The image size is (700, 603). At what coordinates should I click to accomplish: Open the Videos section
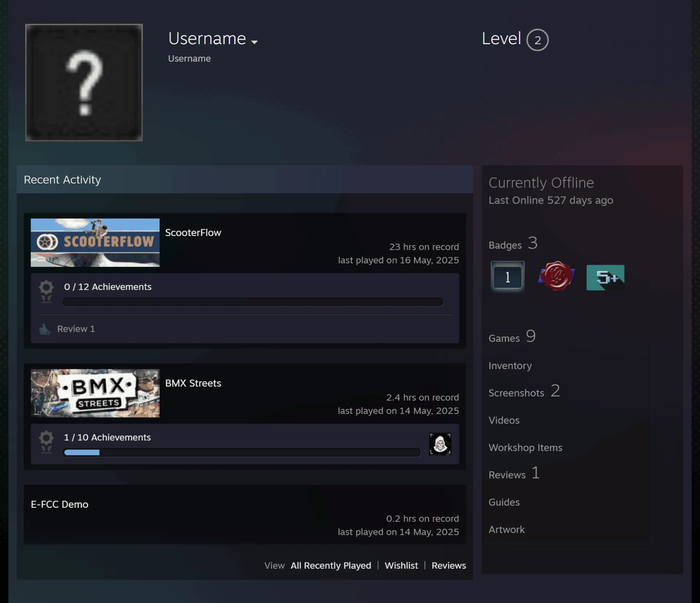tap(504, 421)
